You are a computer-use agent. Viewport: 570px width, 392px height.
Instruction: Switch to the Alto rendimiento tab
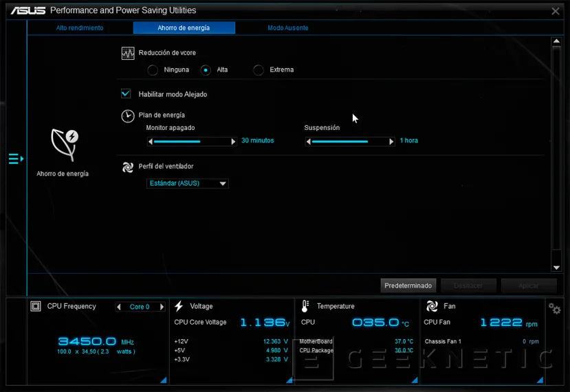80,28
